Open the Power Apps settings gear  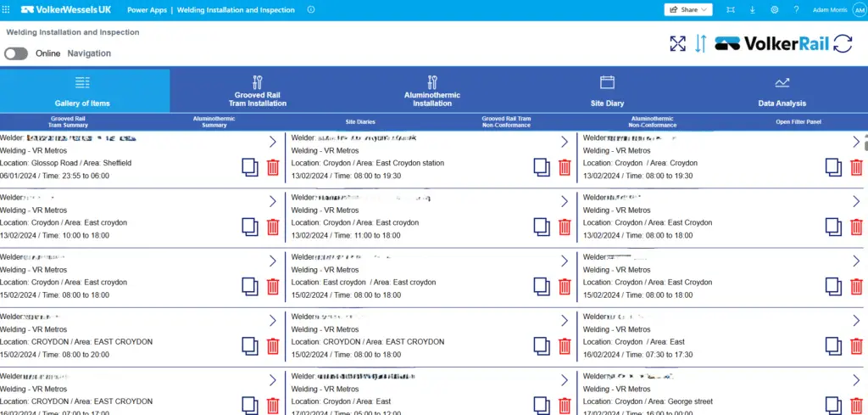pyautogui.click(x=774, y=9)
